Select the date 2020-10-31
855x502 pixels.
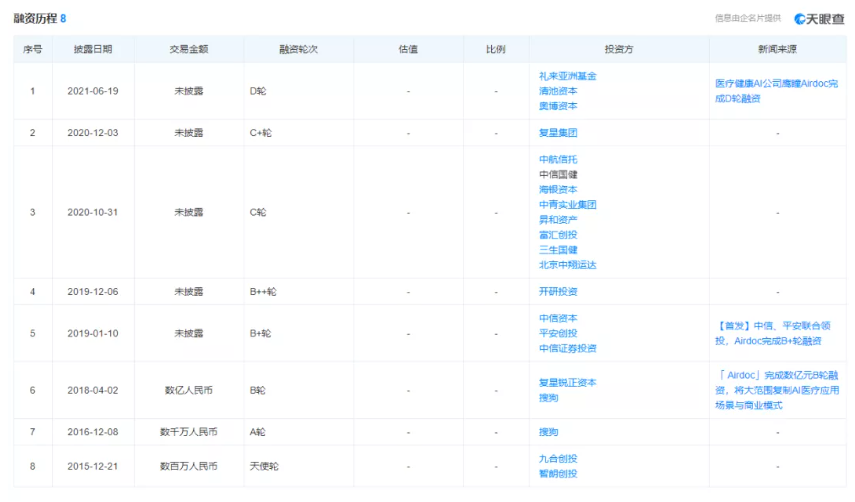93,213
